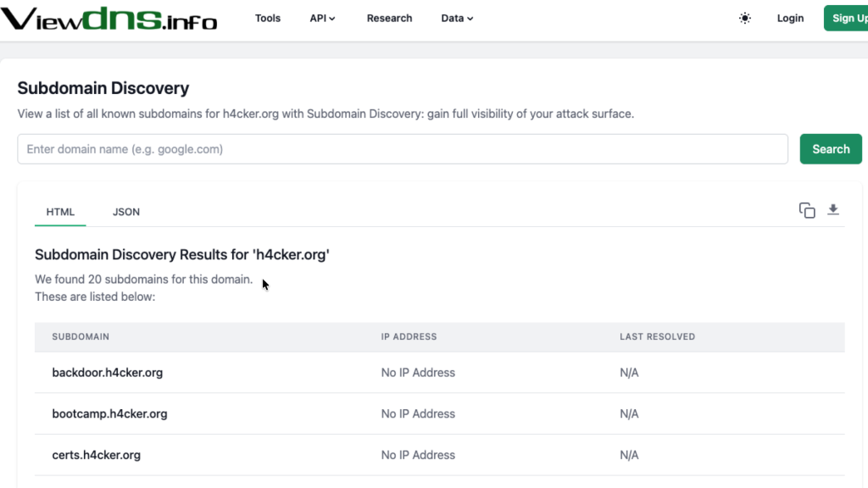
Task: Switch to the HTML tab
Action: click(x=60, y=212)
